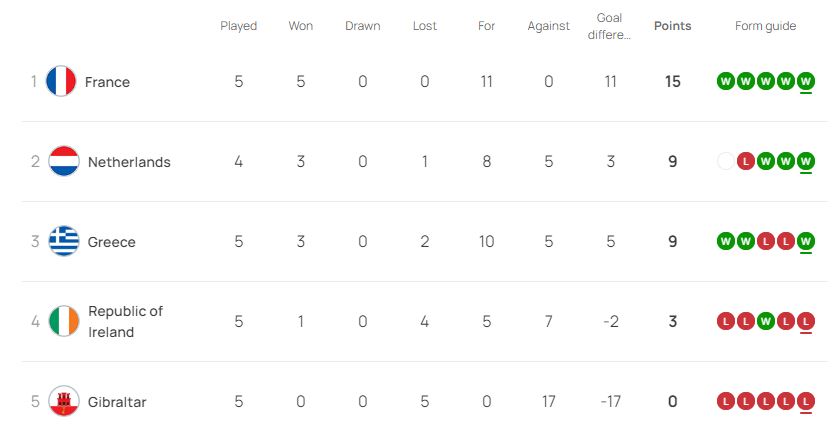This screenshot has width=833, height=433.
Task: Click Gibraltar's latest underlined L form badge
Action: (806, 401)
